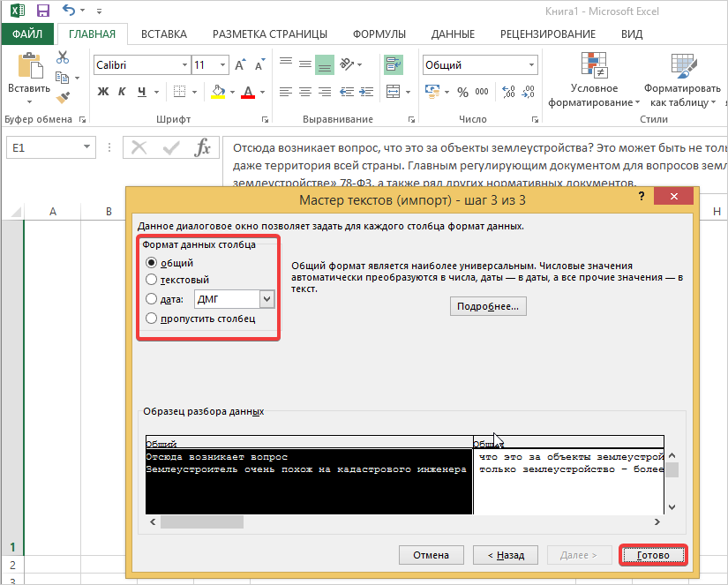Click the Save icon in quick access toolbar

click(42, 11)
